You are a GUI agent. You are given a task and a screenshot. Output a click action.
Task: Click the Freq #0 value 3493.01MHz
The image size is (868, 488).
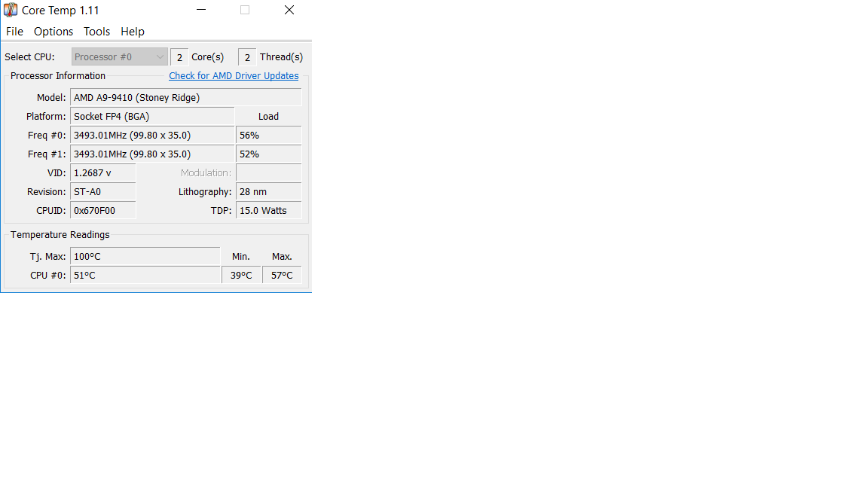(x=152, y=135)
